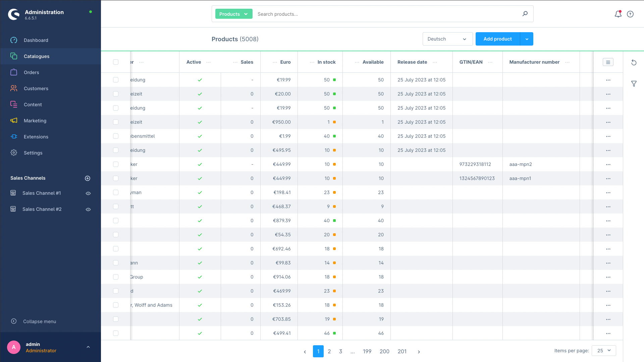Open Euro column options dots

pyautogui.click(x=275, y=62)
